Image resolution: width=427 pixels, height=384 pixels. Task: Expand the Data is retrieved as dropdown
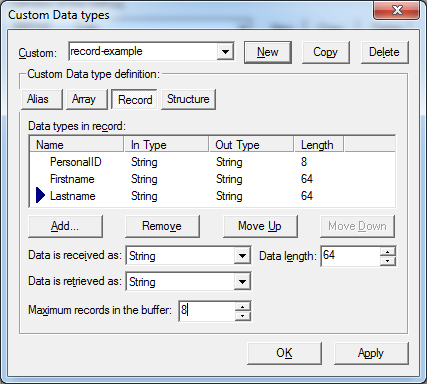point(242,282)
